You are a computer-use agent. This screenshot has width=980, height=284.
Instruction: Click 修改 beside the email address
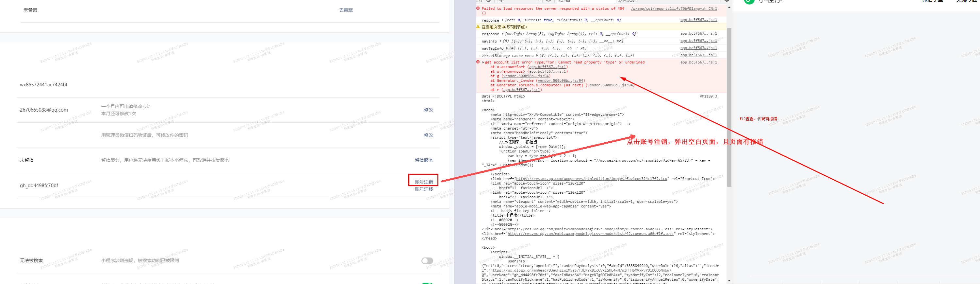tap(428, 110)
